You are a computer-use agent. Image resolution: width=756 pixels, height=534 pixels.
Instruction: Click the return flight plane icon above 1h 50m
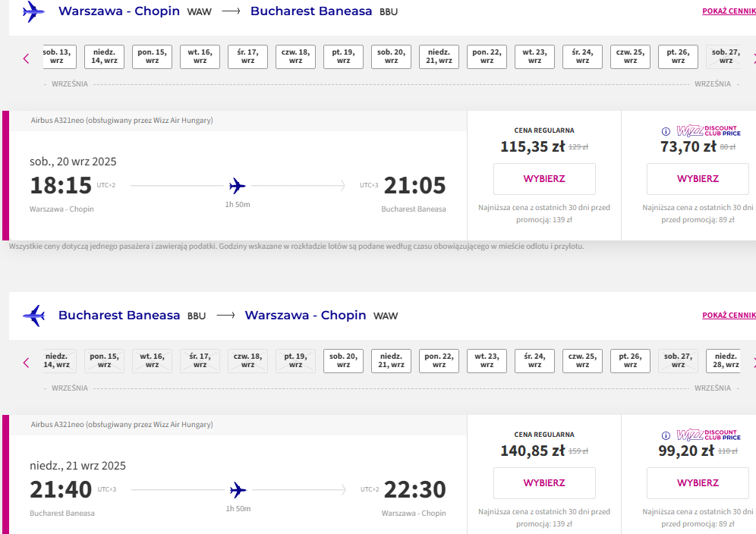click(238, 490)
